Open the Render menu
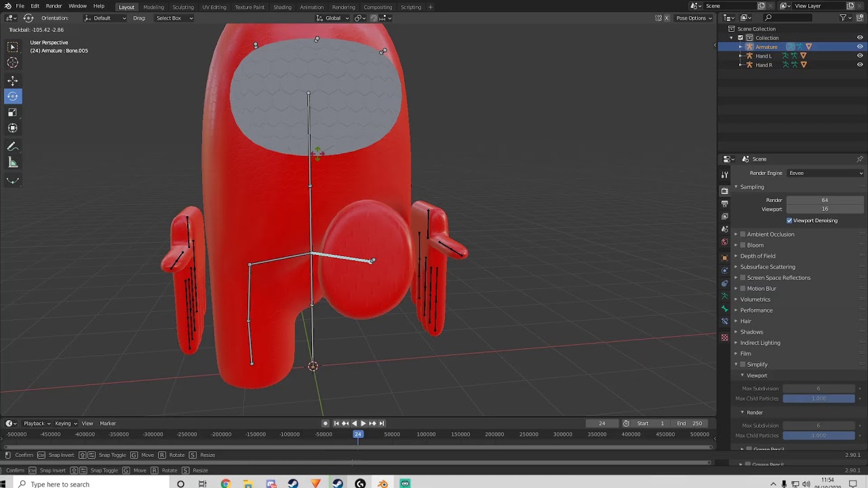The image size is (868, 488). 54,6
